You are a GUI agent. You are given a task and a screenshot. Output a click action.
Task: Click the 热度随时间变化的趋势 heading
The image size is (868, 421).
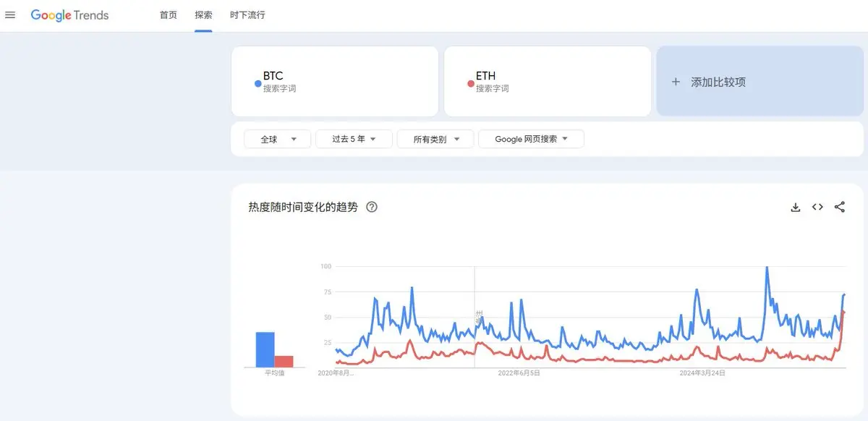[303, 207]
